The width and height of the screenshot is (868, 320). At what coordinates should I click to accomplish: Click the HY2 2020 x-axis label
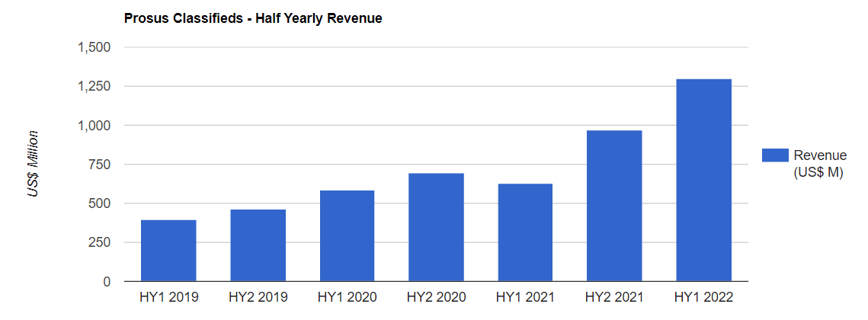pos(436,297)
